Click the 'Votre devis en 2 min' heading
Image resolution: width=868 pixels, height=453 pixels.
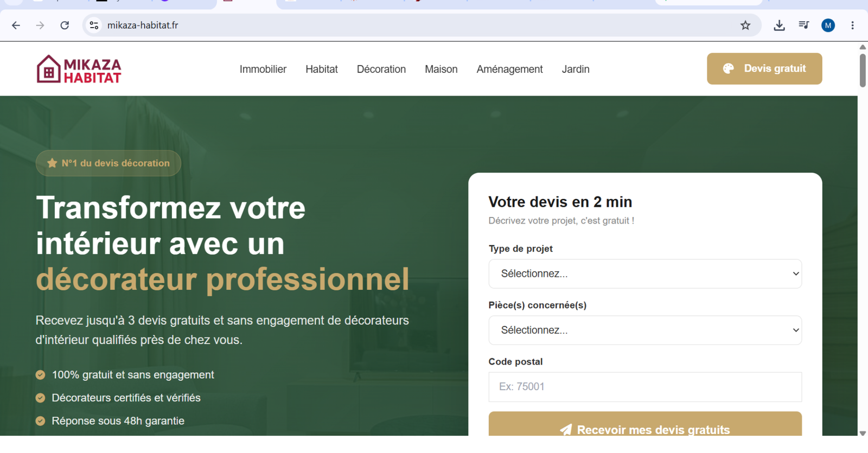[x=560, y=202]
